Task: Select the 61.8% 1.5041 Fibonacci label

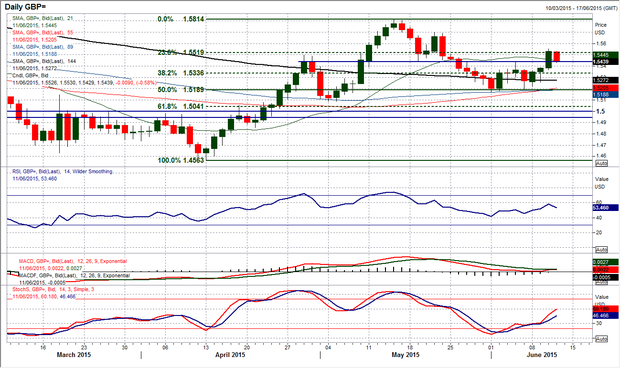Action: (x=181, y=106)
